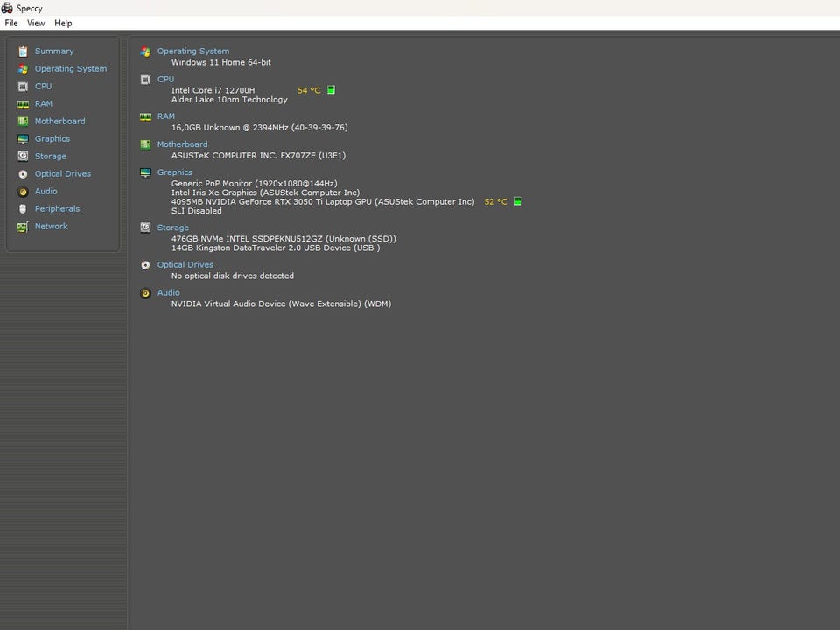Click the Intel Core i7 12700H text

[x=213, y=90]
